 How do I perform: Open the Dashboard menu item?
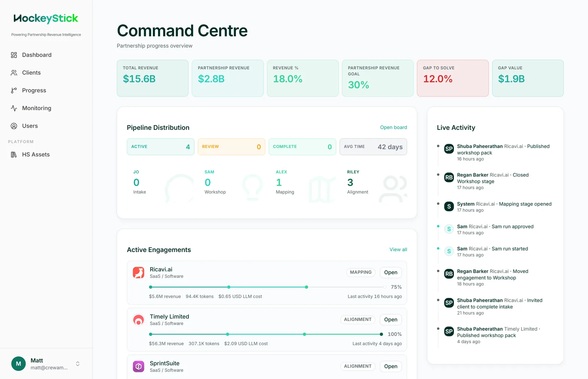pyautogui.click(x=46, y=55)
